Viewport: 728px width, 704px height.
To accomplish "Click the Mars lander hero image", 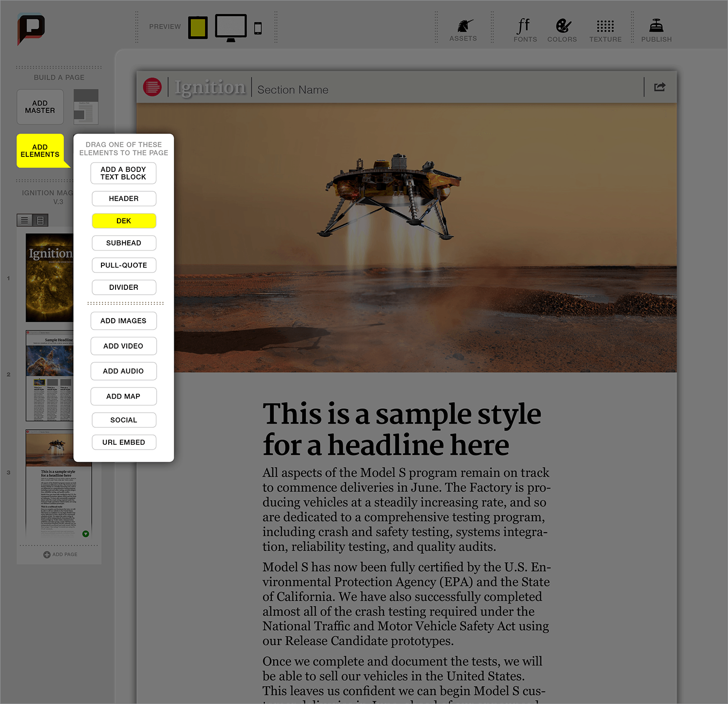I will coord(407,237).
